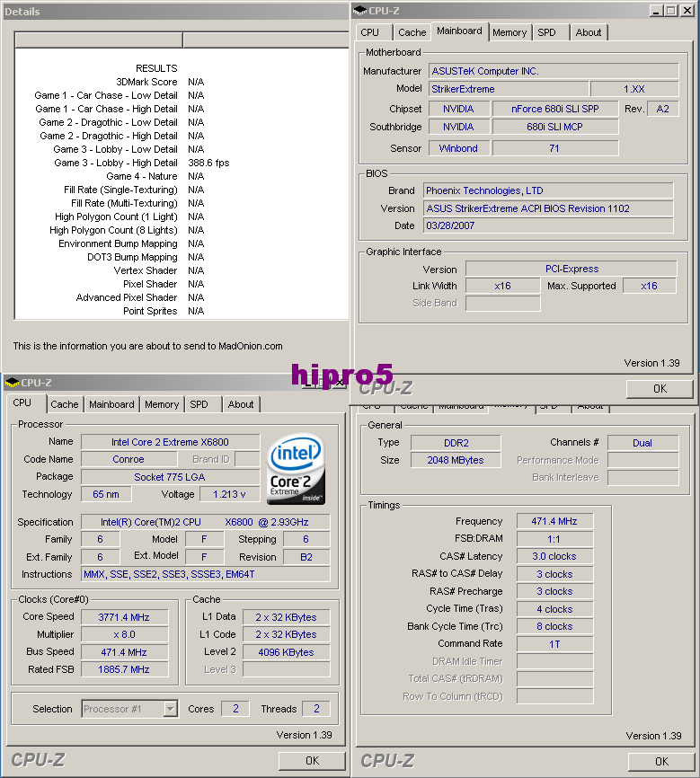Viewport: 700px width, 778px height.
Task: Click Channels # Dual field
Action: click(x=642, y=443)
